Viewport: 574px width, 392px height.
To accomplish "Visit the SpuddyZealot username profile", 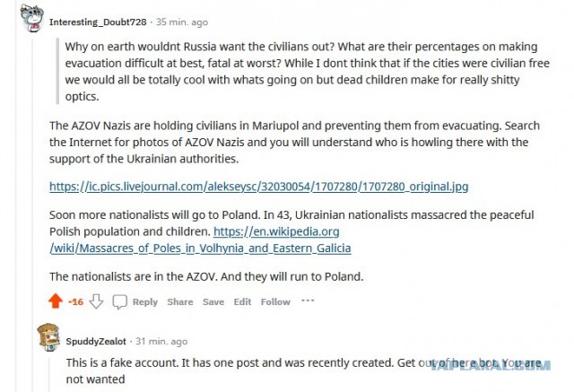I will pyautogui.click(x=96, y=342).
